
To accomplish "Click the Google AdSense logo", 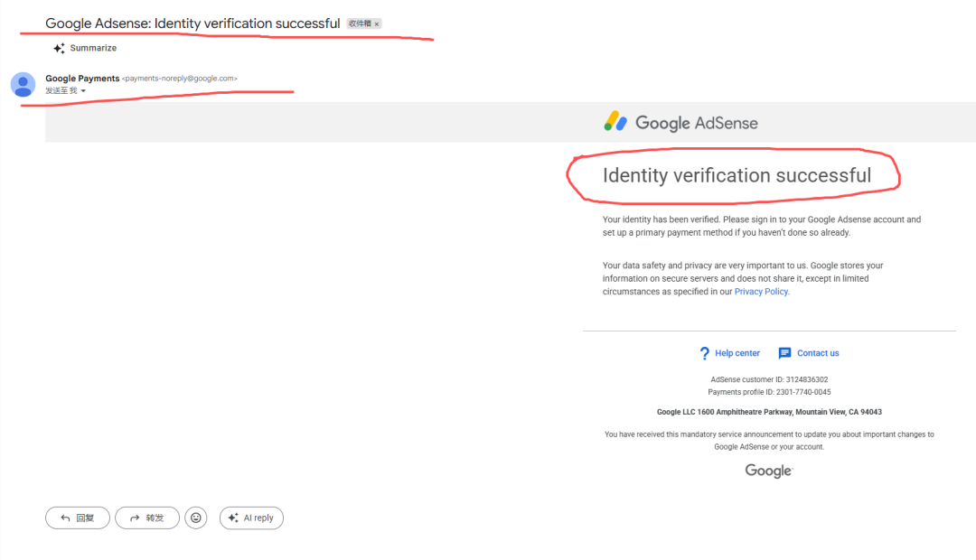I will coord(680,123).
